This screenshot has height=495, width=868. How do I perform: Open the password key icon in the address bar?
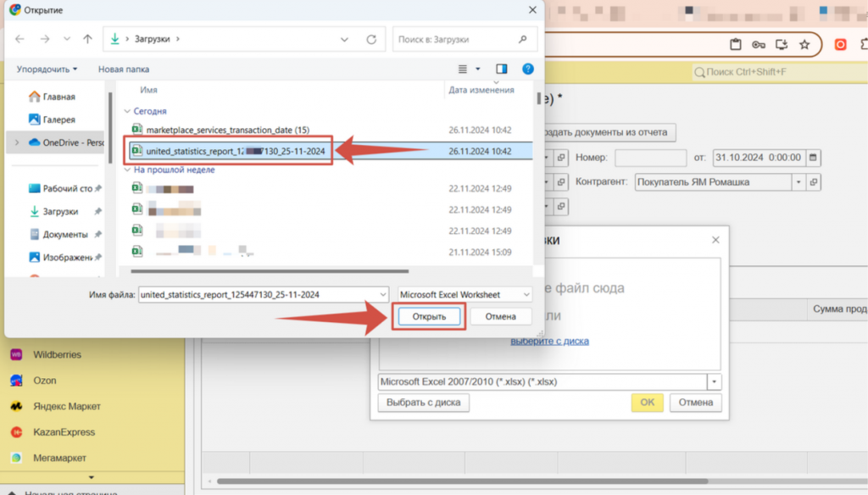point(759,44)
